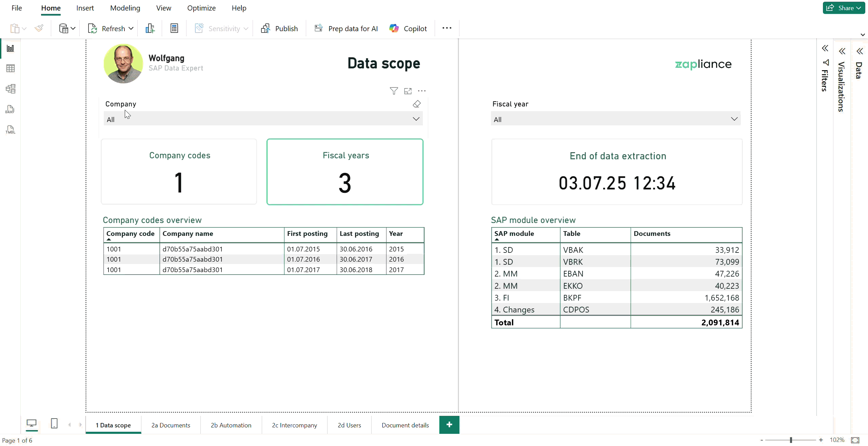This screenshot has height=446, width=868.
Task: Open the Modeling ribbon tab
Action: 125,8
